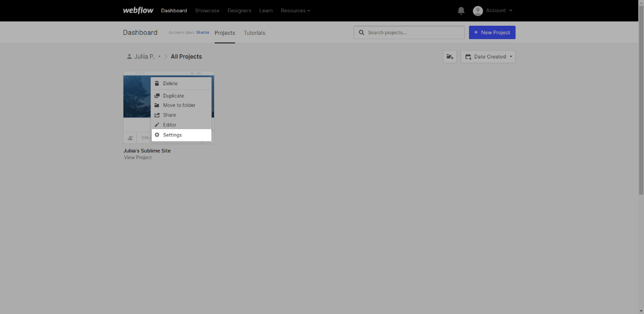
Task: Click the View Project link
Action: [x=138, y=158]
